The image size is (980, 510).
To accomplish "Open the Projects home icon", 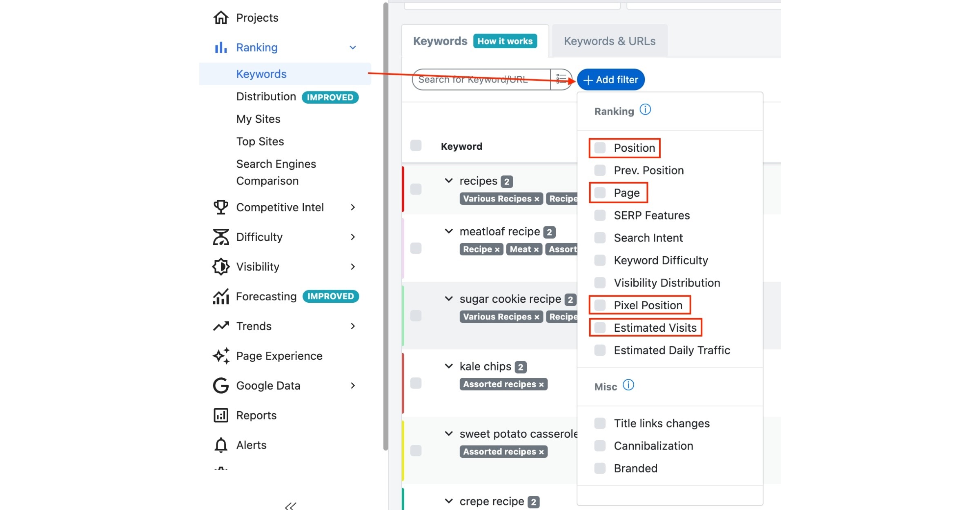I will tap(220, 18).
